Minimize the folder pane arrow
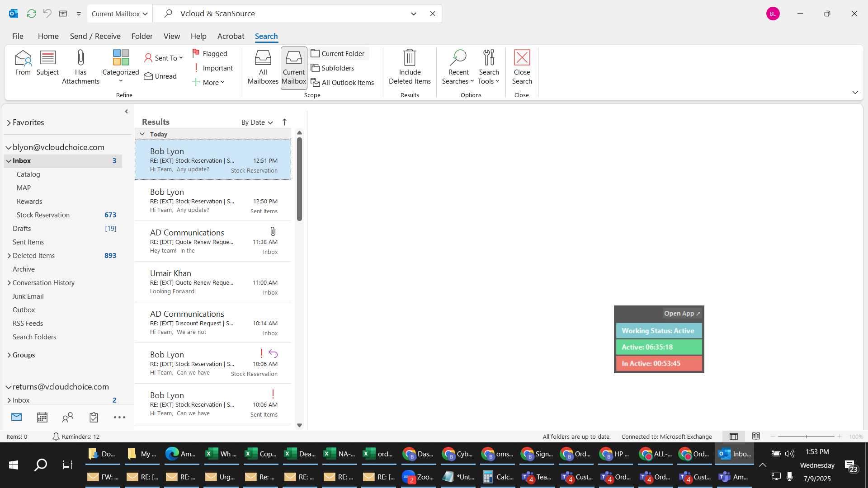Viewport: 868px width, 488px height. tap(126, 111)
